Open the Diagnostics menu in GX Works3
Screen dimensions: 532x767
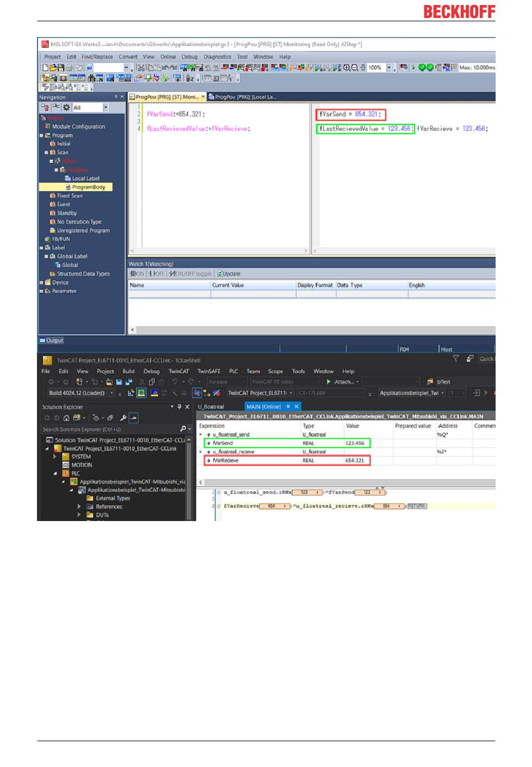(x=217, y=57)
